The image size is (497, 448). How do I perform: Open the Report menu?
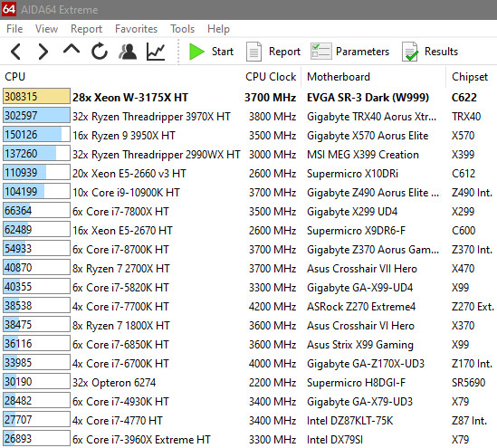pyautogui.click(x=86, y=29)
